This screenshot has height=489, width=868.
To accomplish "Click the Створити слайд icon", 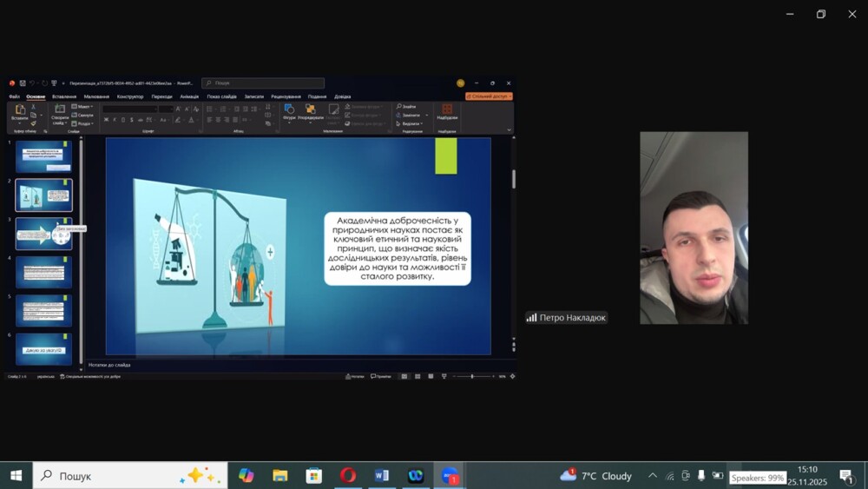I will point(60,113).
